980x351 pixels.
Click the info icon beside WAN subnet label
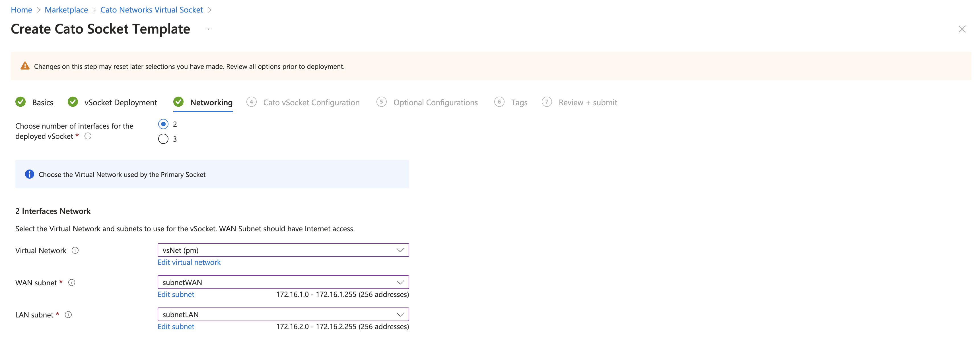[x=71, y=282]
